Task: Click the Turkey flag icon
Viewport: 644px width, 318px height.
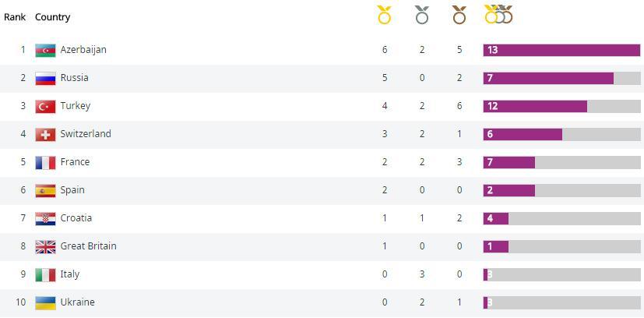Action: (45, 106)
